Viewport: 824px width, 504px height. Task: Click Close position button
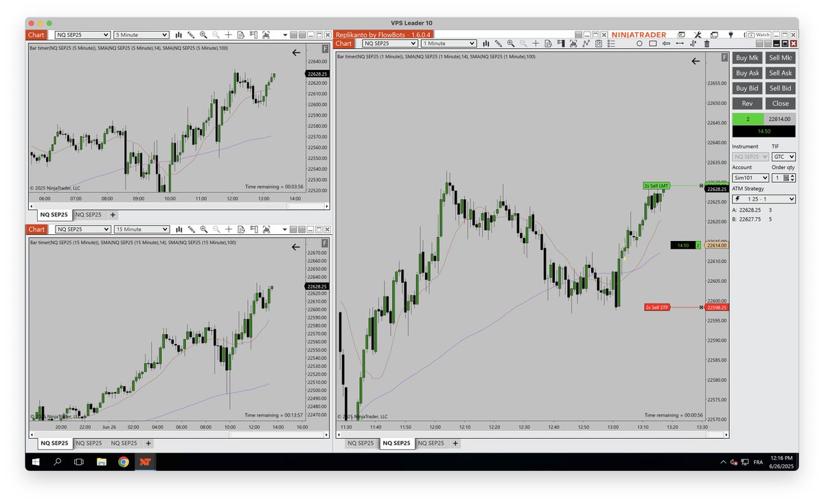[x=780, y=103]
